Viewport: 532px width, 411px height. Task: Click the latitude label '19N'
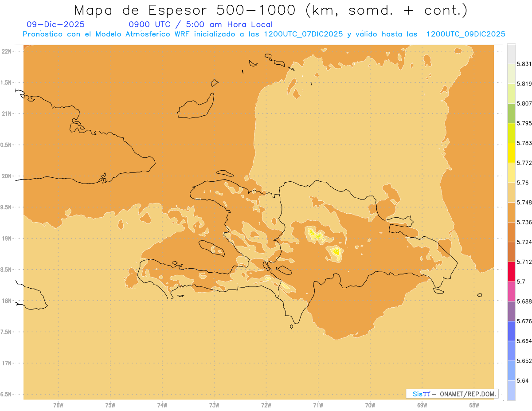6,239
